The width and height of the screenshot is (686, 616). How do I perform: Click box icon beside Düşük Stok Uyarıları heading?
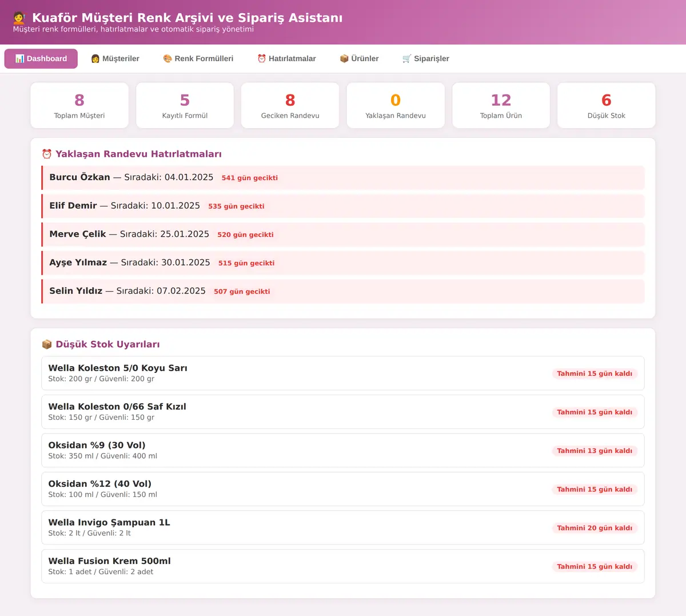pyautogui.click(x=47, y=344)
